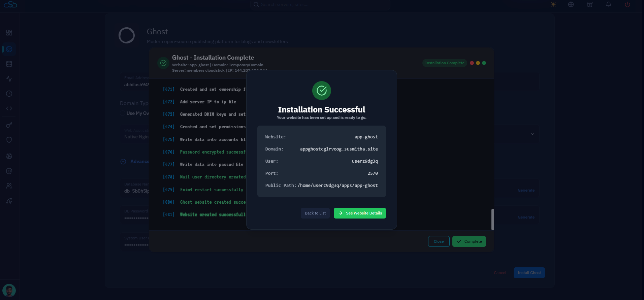
Task: Click the CSD logo in top left
Action: point(10,4)
